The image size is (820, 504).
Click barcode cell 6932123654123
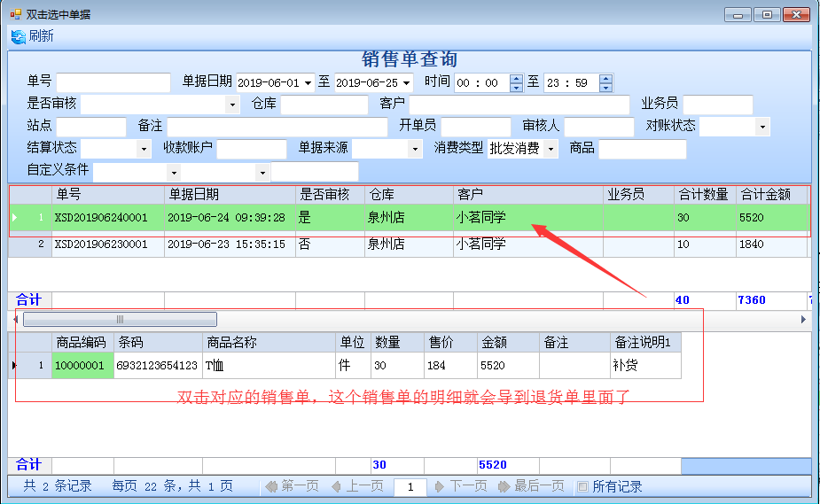pyautogui.click(x=158, y=366)
